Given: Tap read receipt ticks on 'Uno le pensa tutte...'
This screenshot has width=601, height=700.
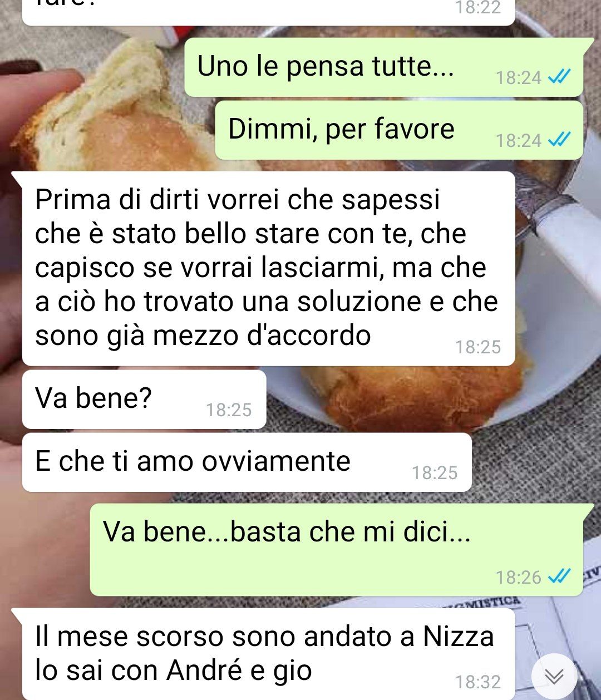Looking at the screenshot, I should pos(559,77).
